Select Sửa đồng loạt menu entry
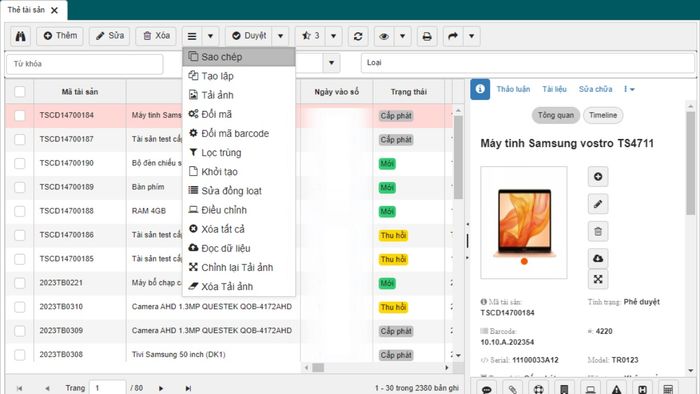Image resolution: width=700 pixels, height=394 pixels. click(239, 191)
